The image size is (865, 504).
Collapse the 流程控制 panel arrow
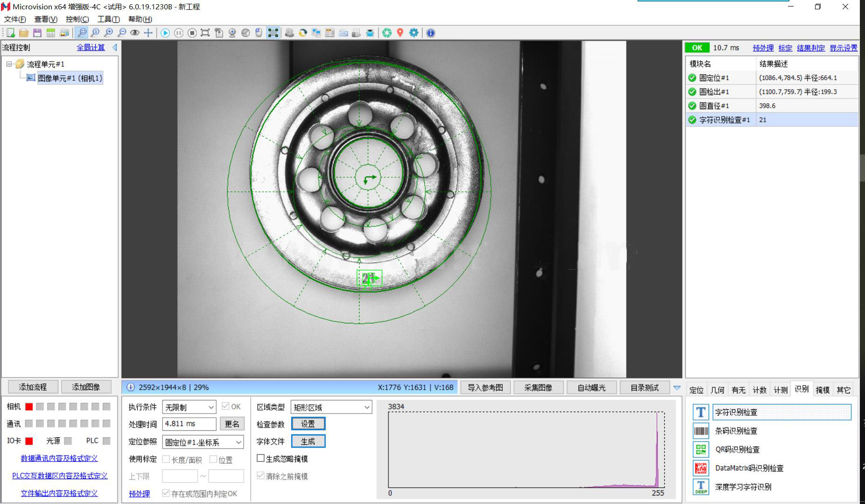coord(114,47)
